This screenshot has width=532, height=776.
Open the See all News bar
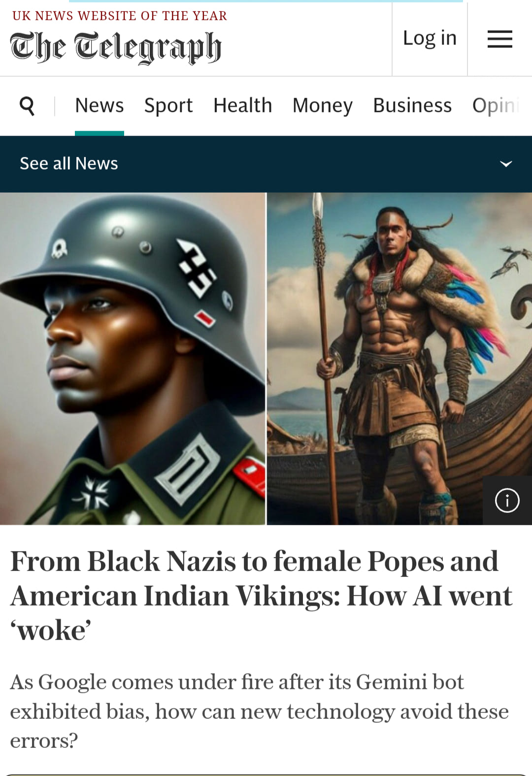tap(266, 164)
